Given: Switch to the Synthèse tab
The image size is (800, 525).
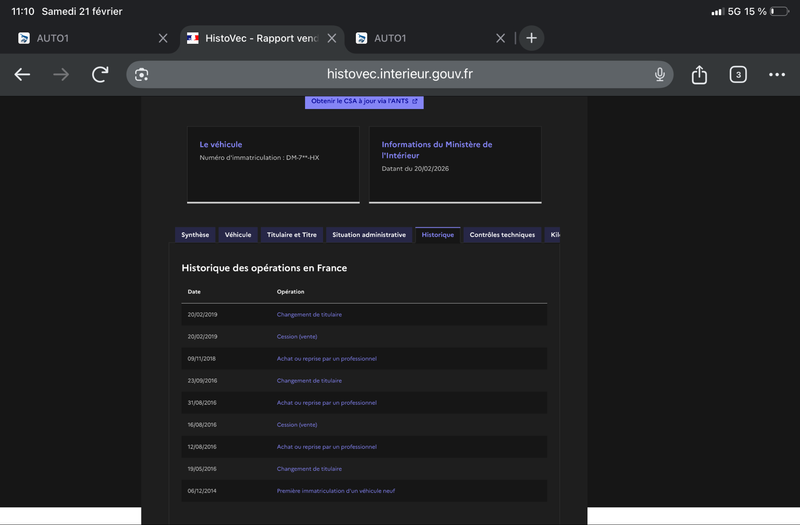Looking at the screenshot, I should [195, 235].
